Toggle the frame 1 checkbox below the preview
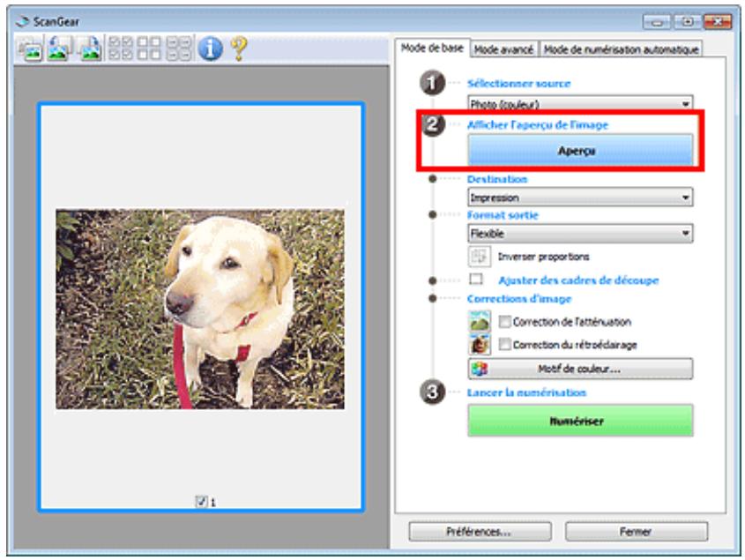745x560 pixels. (201, 501)
